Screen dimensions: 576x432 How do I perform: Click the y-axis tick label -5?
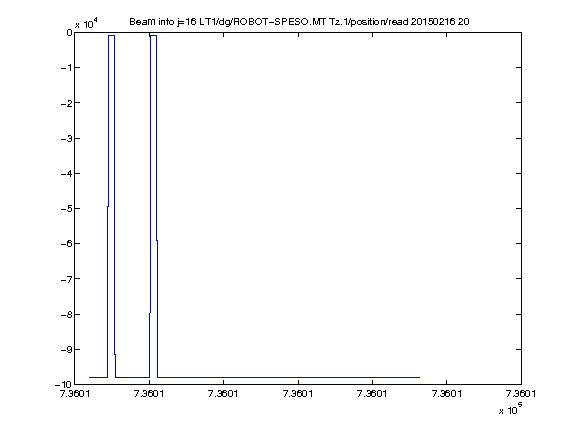pos(66,209)
